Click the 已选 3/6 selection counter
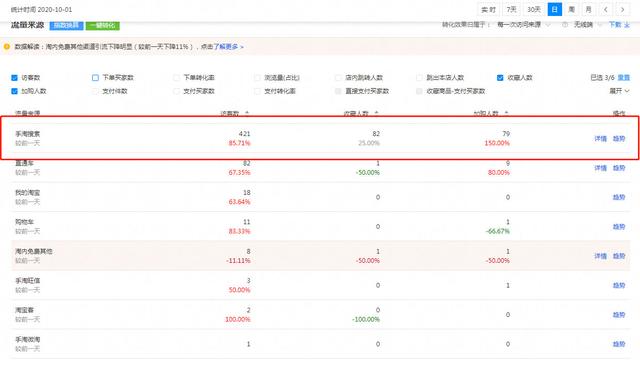This screenshot has height=369, width=640. tap(602, 78)
